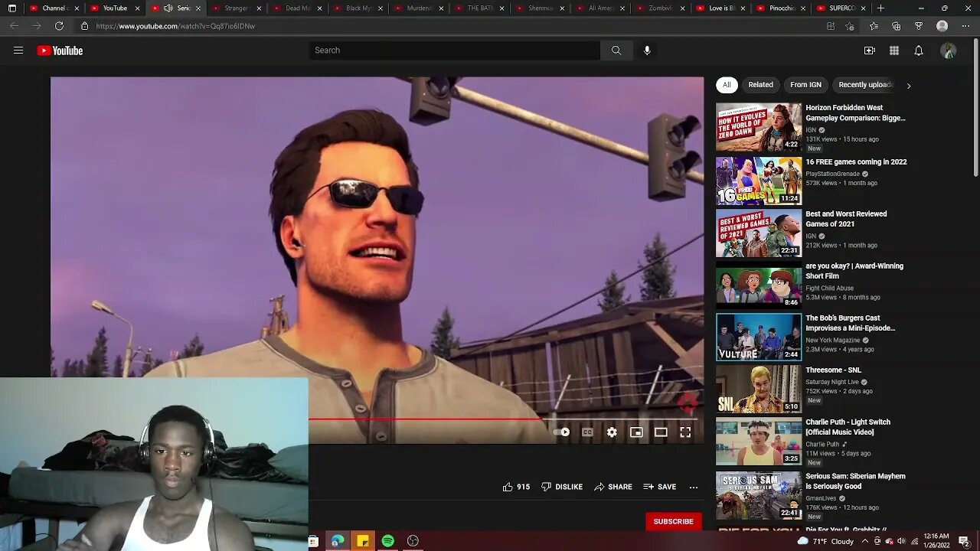Open the YouTube account avatar menu
The width and height of the screenshot is (980, 551).
pos(949,51)
